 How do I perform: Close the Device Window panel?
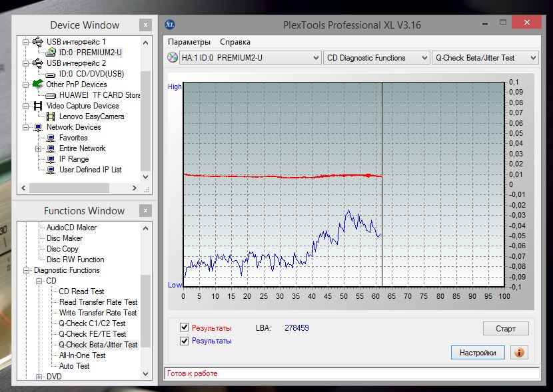pos(145,25)
